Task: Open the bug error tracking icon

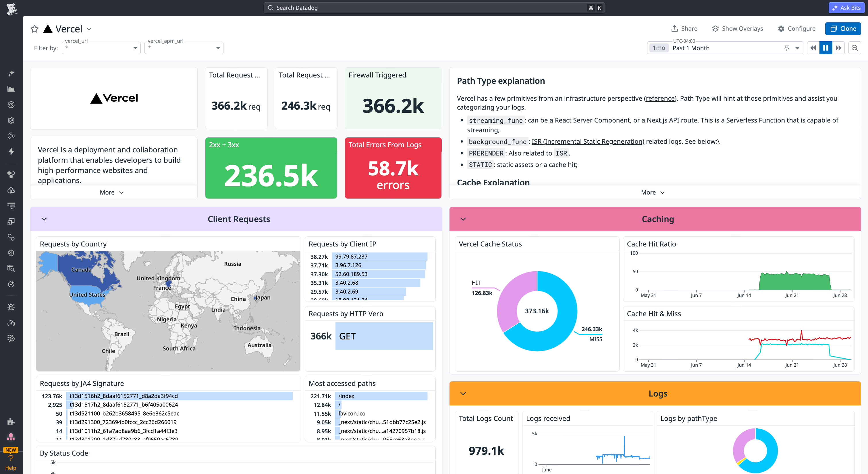Action: point(11,307)
